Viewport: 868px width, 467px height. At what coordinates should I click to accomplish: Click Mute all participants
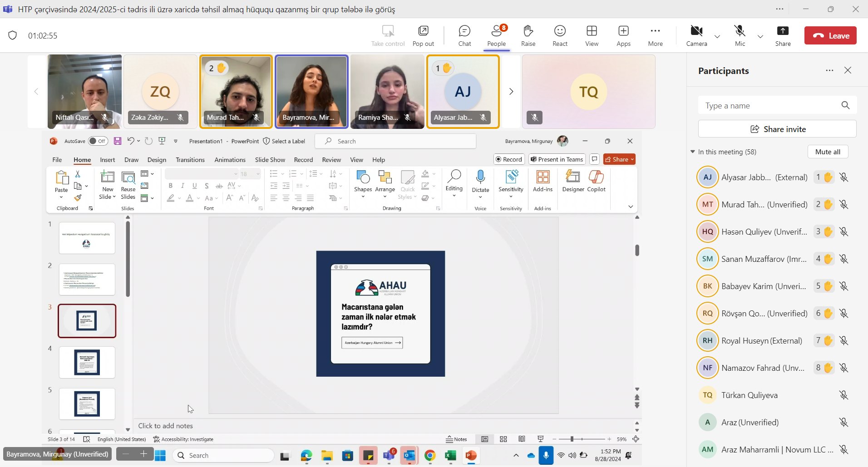click(828, 152)
